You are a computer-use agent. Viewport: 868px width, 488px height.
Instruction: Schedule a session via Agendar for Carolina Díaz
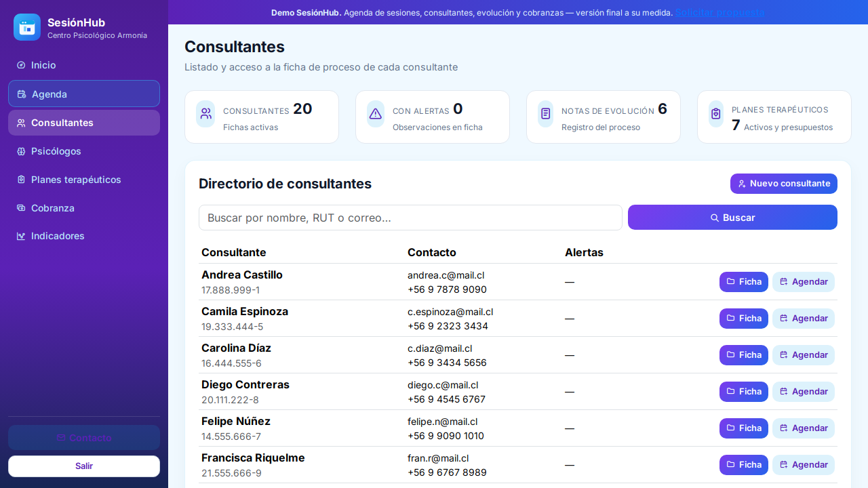[804, 355]
